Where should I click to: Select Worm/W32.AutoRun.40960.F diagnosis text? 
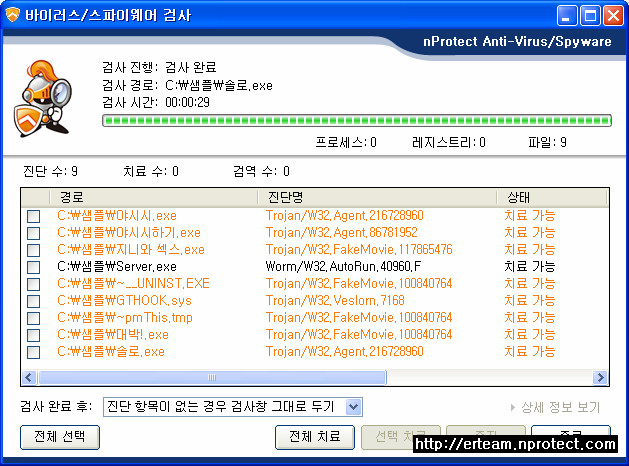pyautogui.click(x=343, y=267)
